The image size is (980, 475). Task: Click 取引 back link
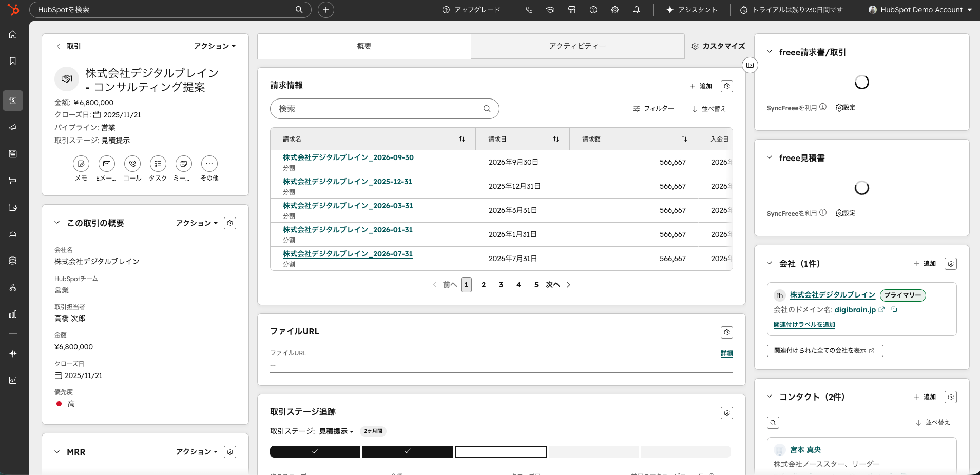pos(68,46)
